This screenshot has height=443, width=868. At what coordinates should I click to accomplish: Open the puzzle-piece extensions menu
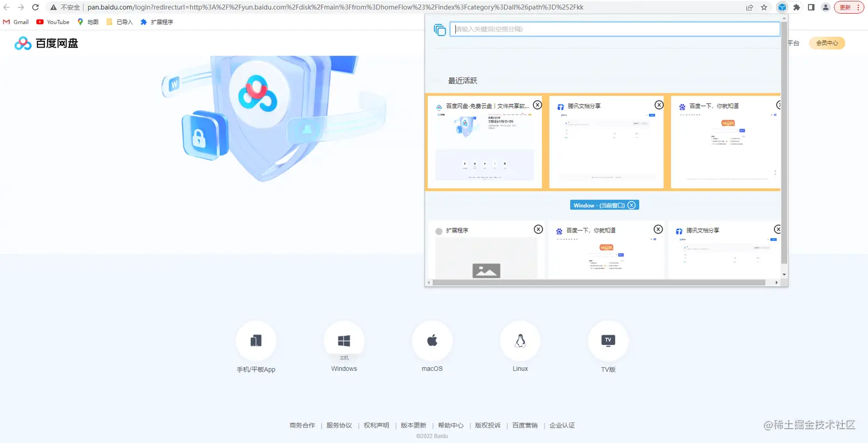point(797,7)
